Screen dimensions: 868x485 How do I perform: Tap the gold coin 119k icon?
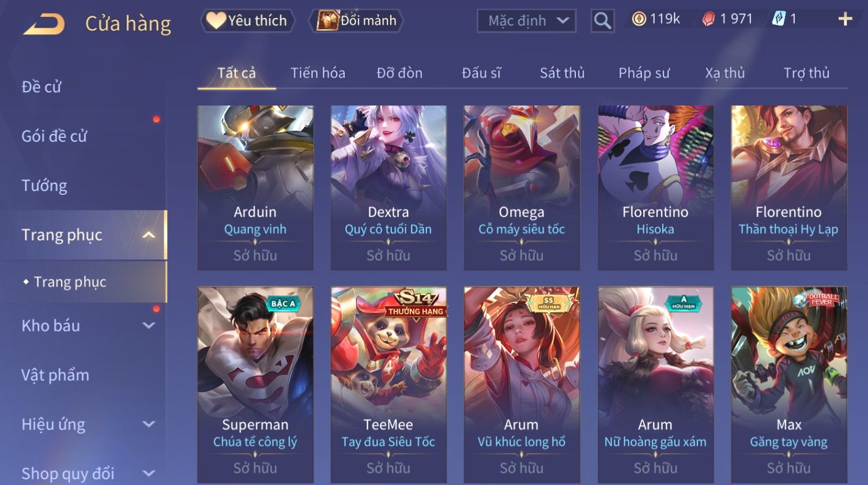tap(639, 19)
